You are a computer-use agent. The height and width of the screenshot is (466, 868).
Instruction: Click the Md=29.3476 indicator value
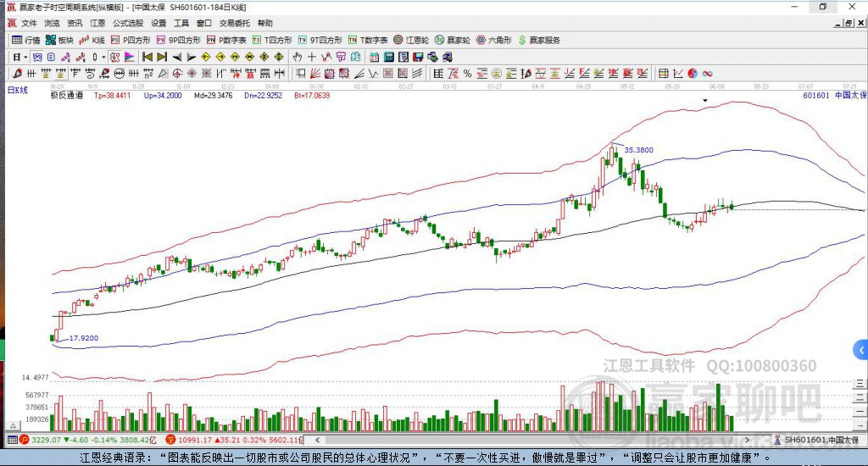pyautogui.click(x=213, y=95)
